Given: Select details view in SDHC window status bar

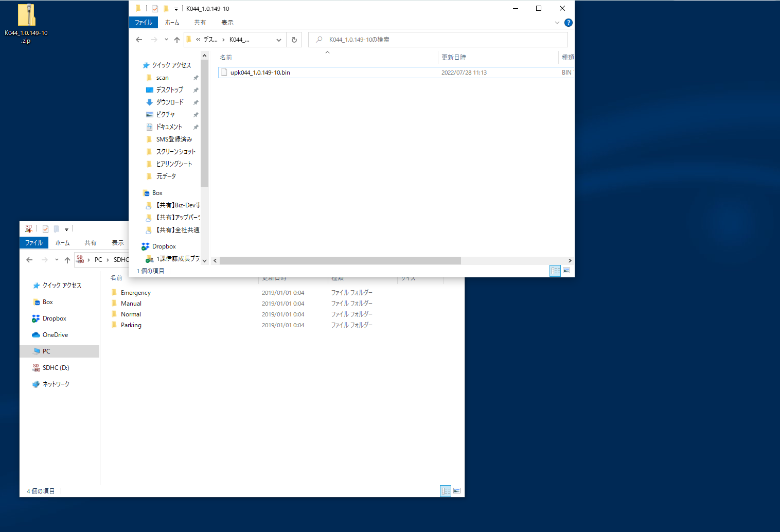Looking at the screenshot, I should (x=446, y=491).
